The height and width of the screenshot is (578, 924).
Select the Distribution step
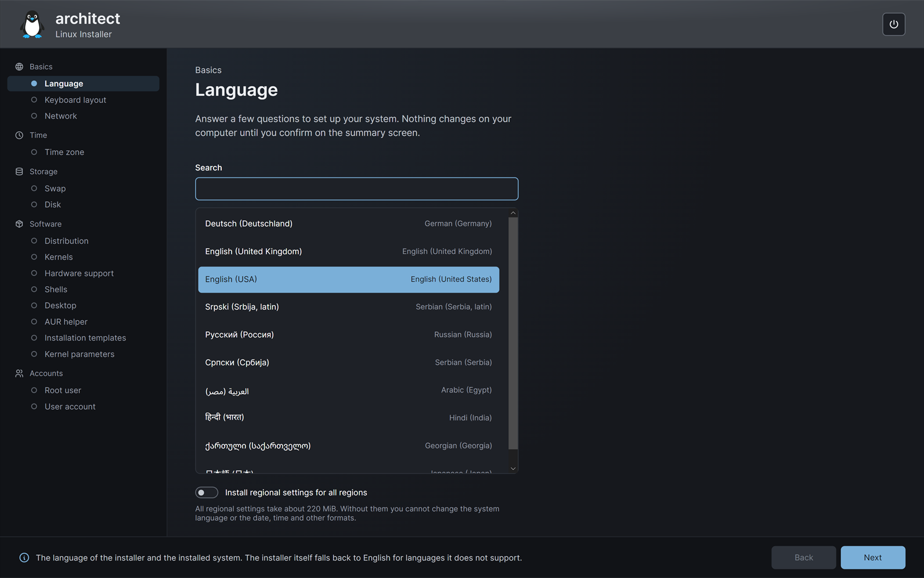point(83,241)
